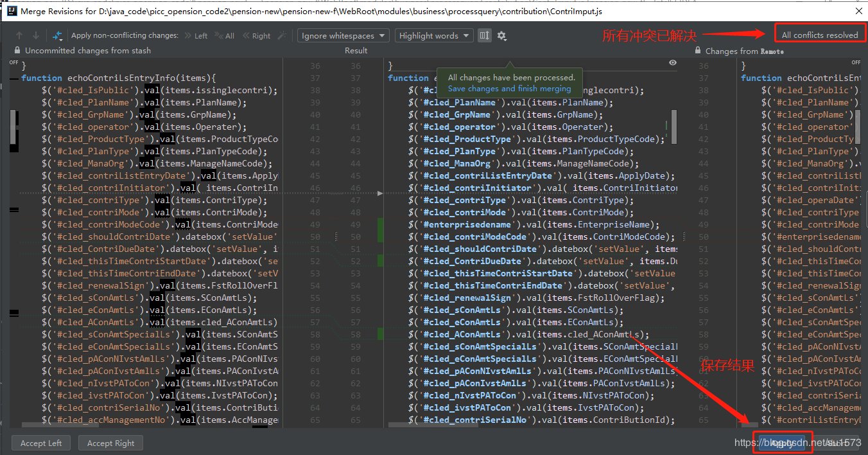
Task: Click the previous difference up arrow
Action: pyautogui.click(x=19, y=36)
